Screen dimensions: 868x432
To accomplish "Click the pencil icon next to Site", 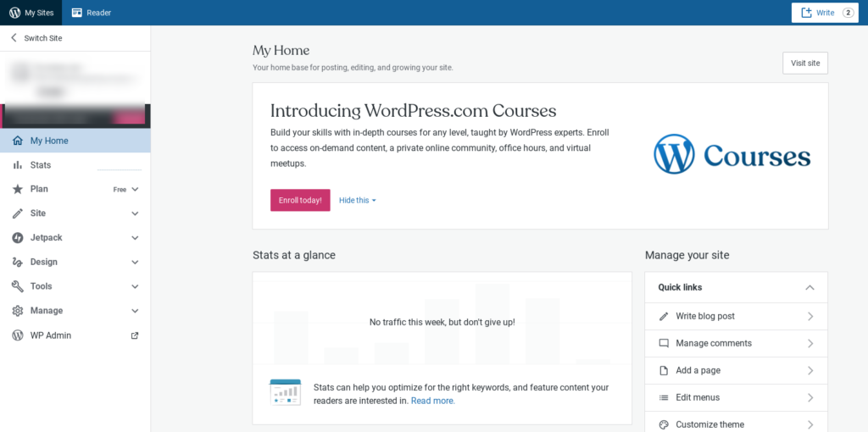I will click(18, 213).
